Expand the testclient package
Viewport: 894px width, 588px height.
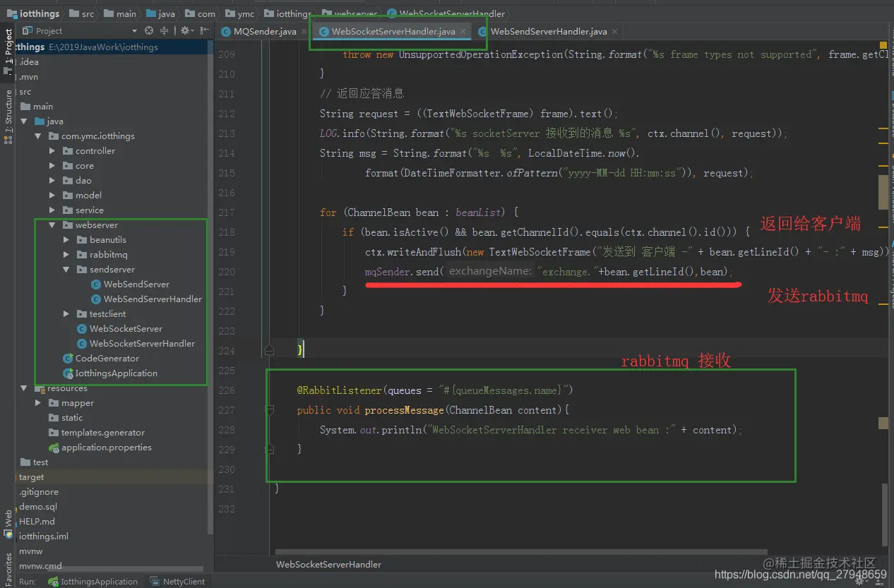66,314
